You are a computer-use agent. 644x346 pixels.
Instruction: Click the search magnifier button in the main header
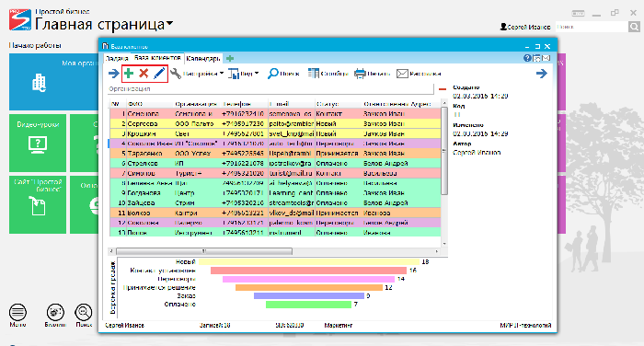coord(634,27)
